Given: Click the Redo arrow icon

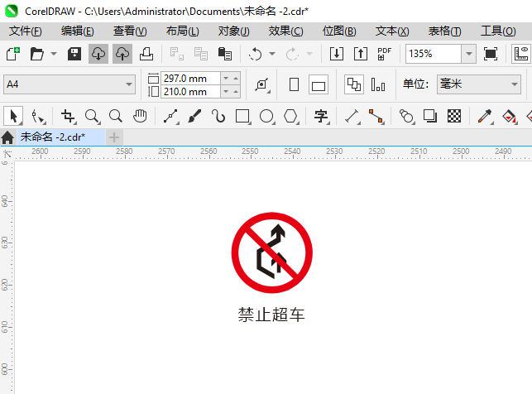Looking at the screenshot, I should pos(292,54).
